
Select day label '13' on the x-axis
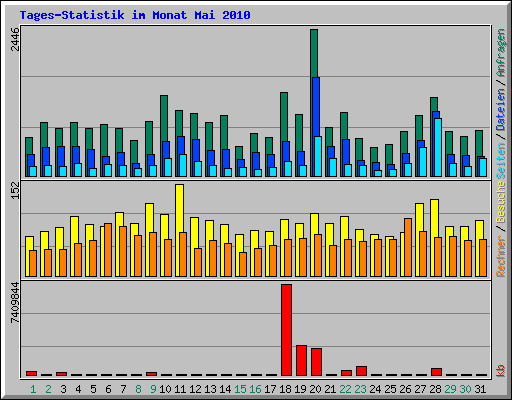pyautogui.click(x=210, y=389)
